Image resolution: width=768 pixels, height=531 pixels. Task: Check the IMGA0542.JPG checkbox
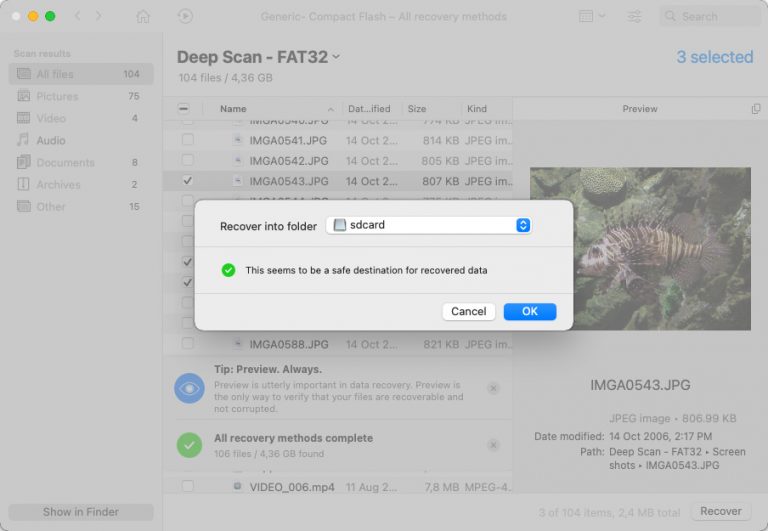(x=188, y=160)
